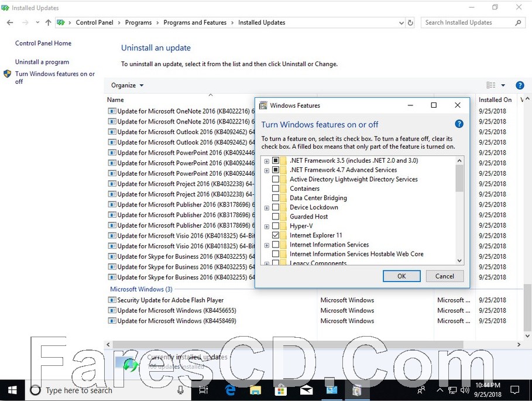Screen dimensions: 532x401
Task: Expand Hyper-V tree node
Action: click(267, 227)
